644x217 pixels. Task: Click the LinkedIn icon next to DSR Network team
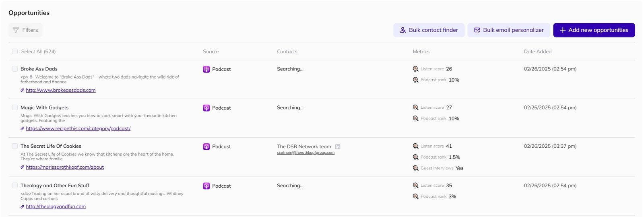coord(338,147)
